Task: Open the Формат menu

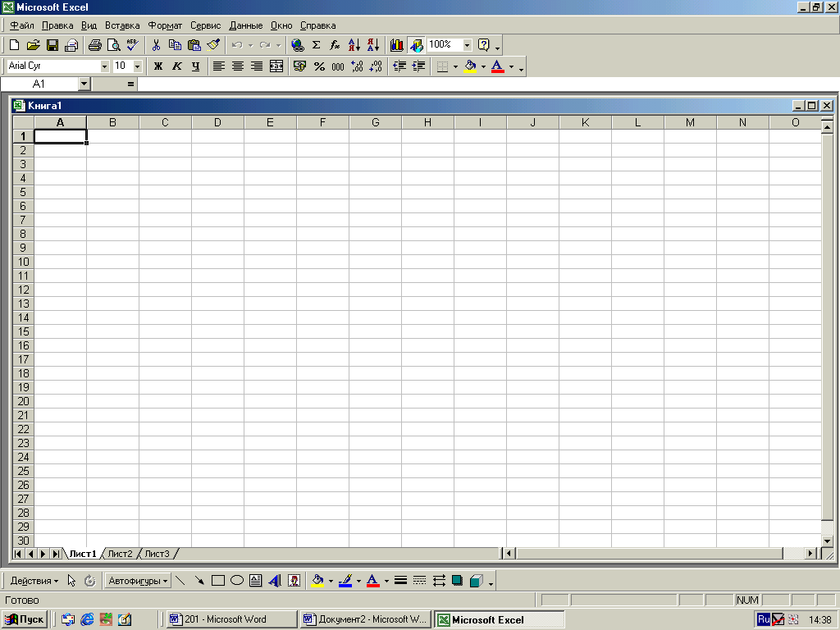Action: coord(165,25)
